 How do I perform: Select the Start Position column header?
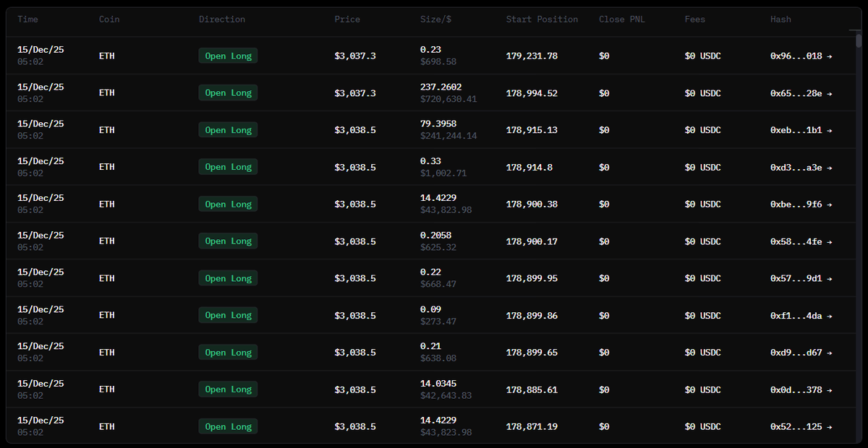coord(542,20)
